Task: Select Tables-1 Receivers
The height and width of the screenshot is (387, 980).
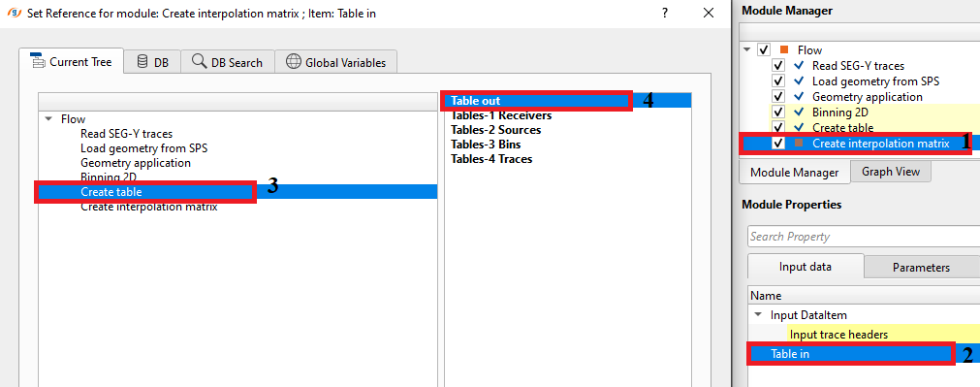Action: click(x=501, y=115)
